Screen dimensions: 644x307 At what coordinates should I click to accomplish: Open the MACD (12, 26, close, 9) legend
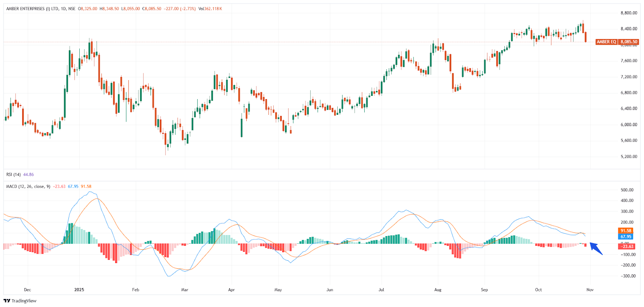28,187
